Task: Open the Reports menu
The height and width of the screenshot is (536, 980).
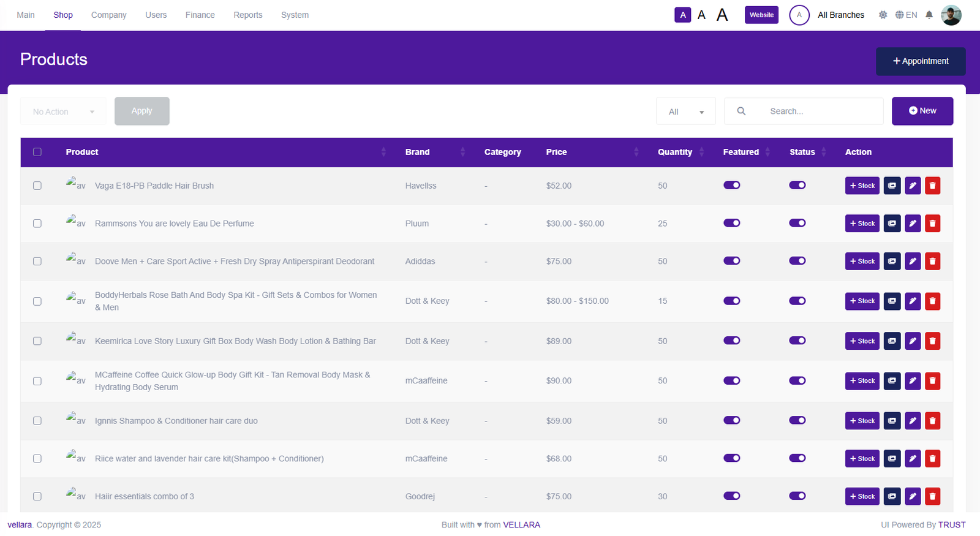Action: 247,15
